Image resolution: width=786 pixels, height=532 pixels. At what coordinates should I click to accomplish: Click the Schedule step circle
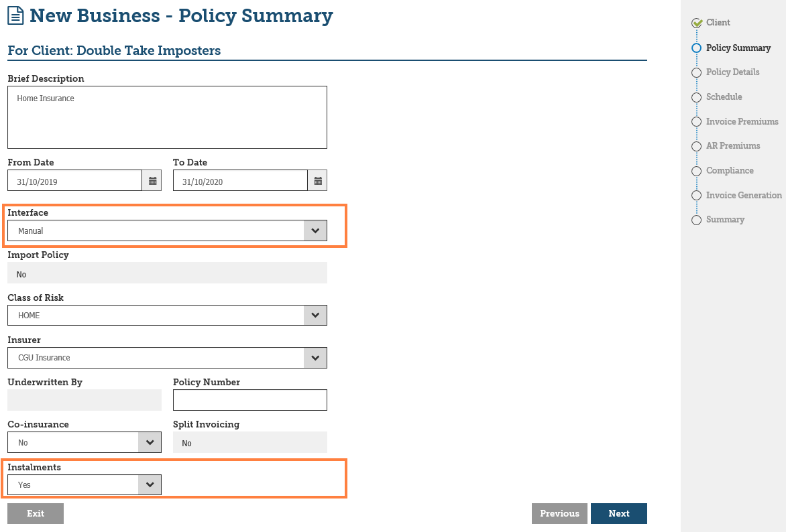pos(696,97)
